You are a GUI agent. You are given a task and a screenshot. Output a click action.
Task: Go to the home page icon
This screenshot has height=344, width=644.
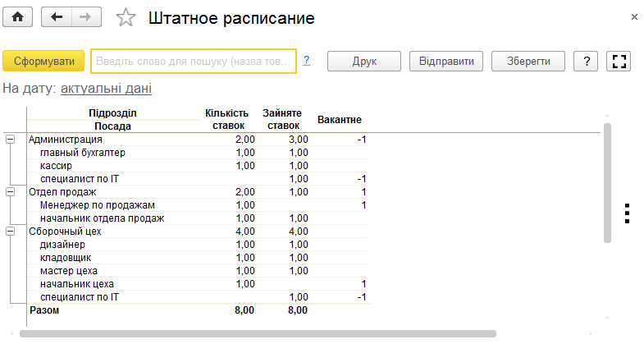point(18,17)
